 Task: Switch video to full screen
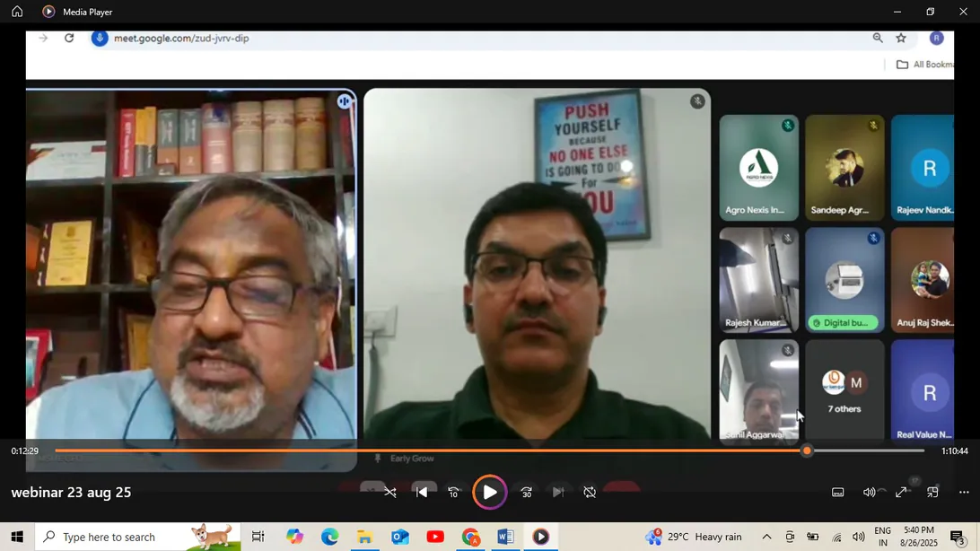(901, 493)
